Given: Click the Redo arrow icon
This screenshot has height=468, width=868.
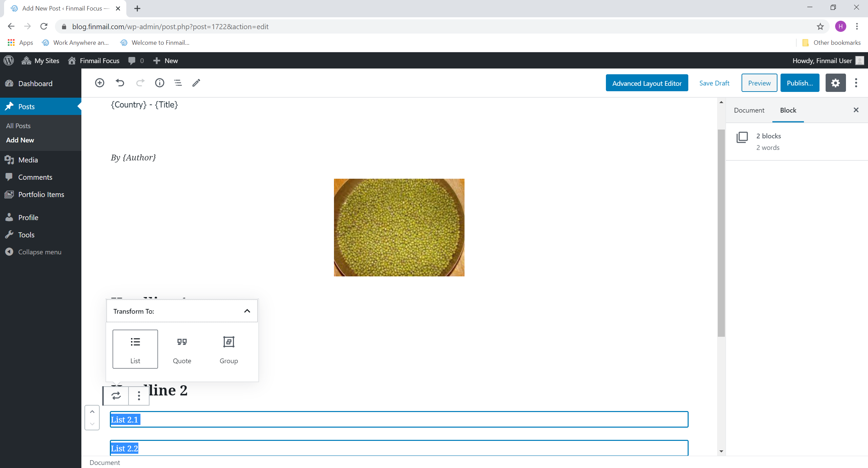Looking at the screenshot, I should point(140,83).
